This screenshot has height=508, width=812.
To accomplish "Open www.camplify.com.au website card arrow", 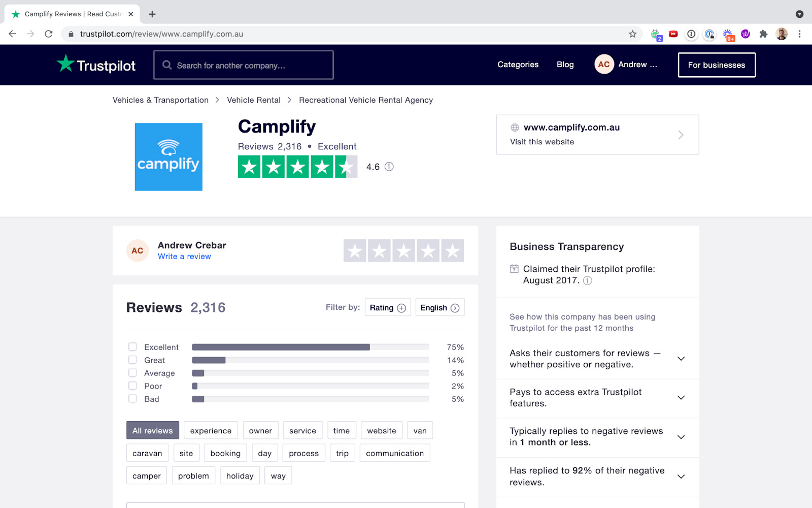I will 681,135.
